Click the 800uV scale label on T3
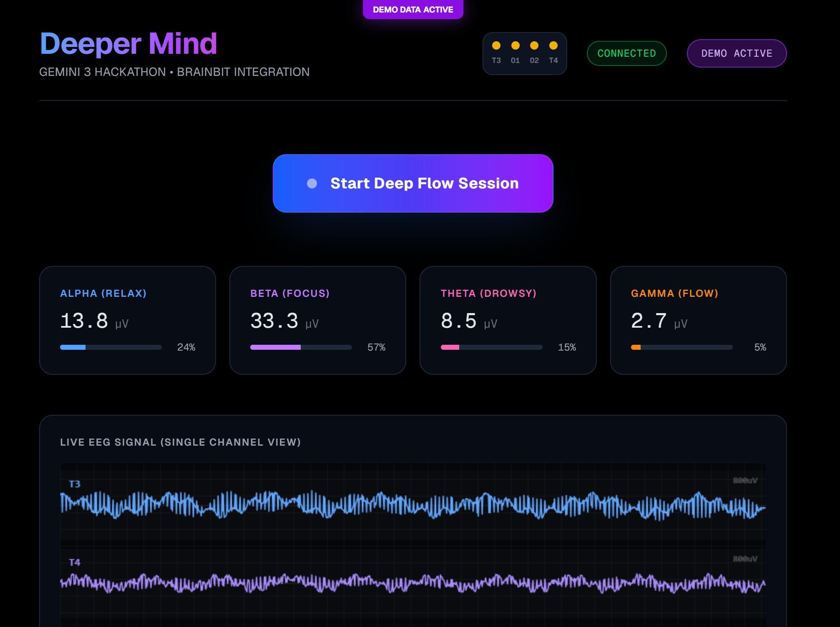 pos(745,481)
